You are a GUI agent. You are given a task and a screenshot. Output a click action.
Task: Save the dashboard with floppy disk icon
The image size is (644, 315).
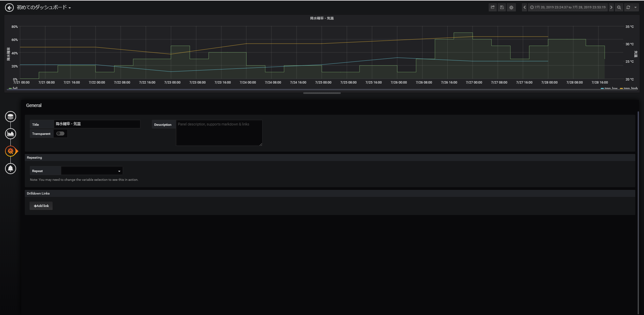point(502,7)
